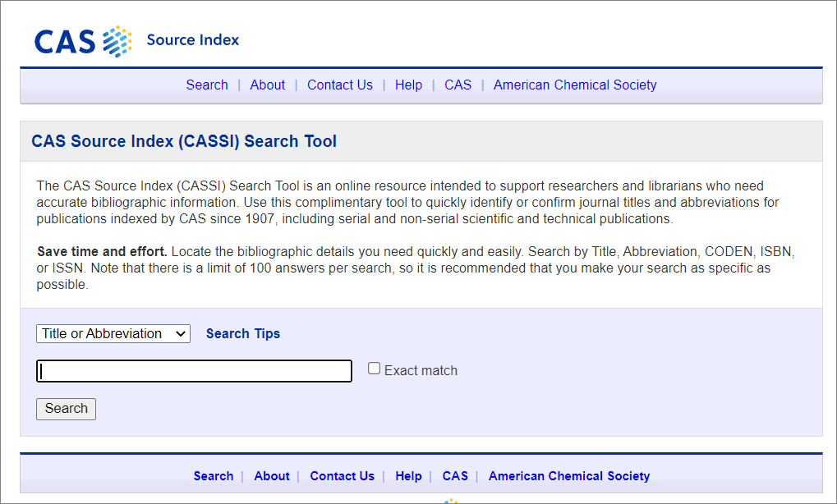Click the Search submit button
This screenshot has height=504, width=837.
[67, 409]
